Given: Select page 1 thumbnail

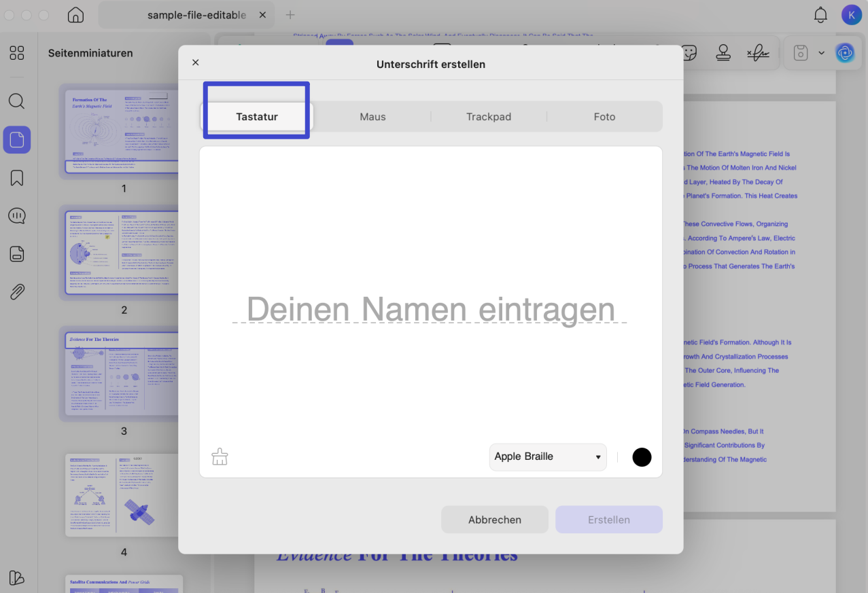Looking at the screenshot, I should pyautogui.click(x=122, y=131).
